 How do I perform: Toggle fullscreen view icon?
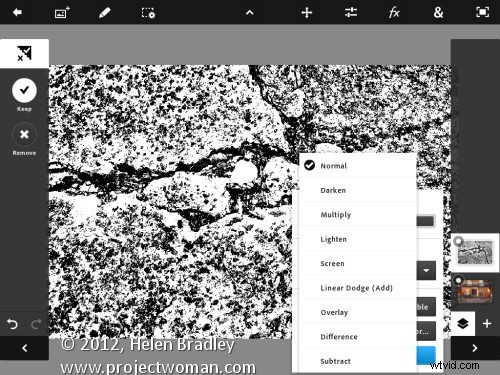(482, 12)
